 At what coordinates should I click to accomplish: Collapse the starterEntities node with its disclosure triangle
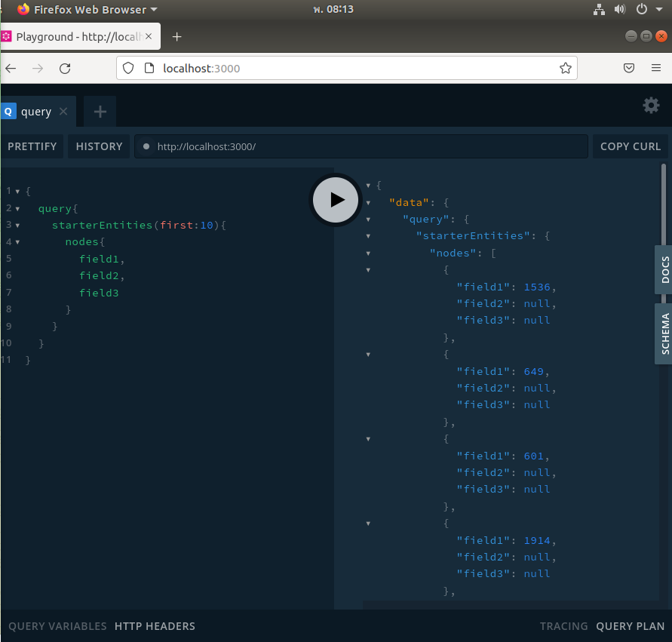(x=368, y=235)
